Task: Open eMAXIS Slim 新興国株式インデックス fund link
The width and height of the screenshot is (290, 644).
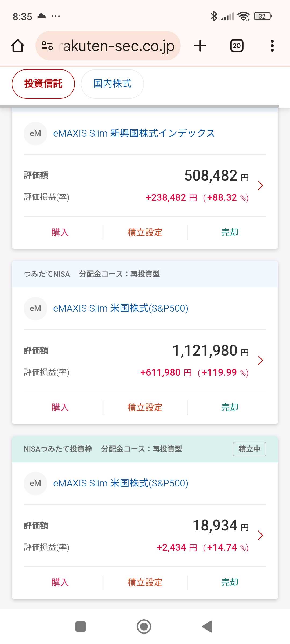Action: click(134, 133)
